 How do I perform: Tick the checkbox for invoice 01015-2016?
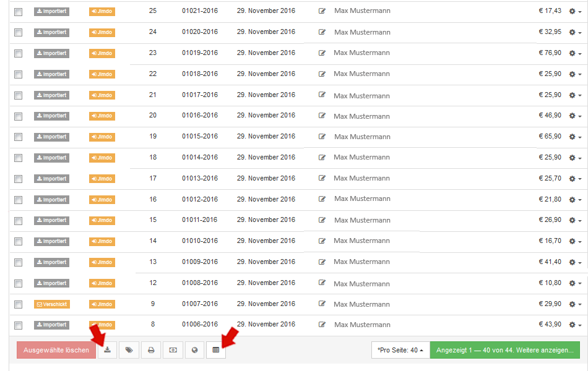click(19, 137)
